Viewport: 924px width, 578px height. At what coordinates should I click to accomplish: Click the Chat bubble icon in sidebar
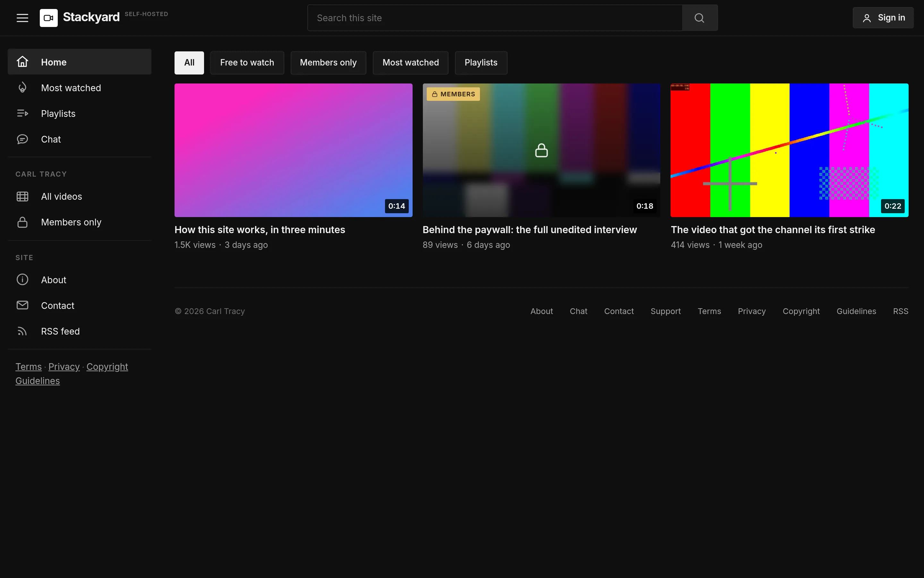click(x=22, y=139)
